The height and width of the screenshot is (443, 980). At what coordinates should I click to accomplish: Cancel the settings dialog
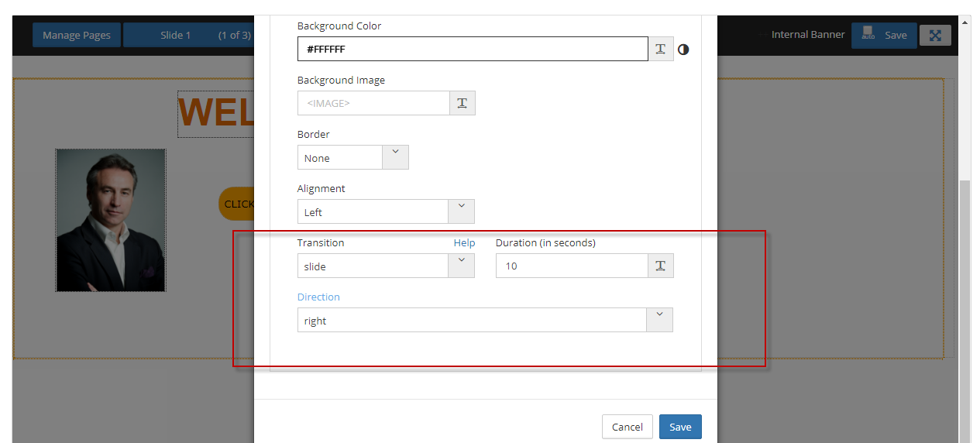(627, 427)
